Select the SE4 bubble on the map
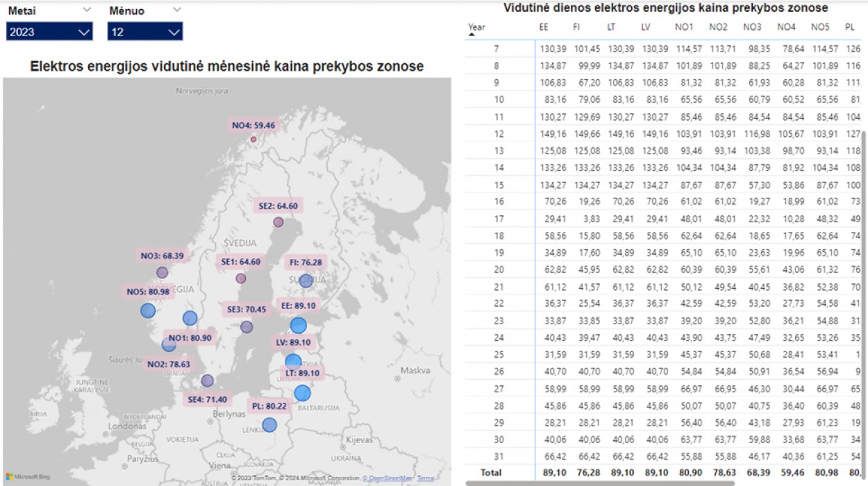This screenshot has width=868, height=486. (207, 380)
